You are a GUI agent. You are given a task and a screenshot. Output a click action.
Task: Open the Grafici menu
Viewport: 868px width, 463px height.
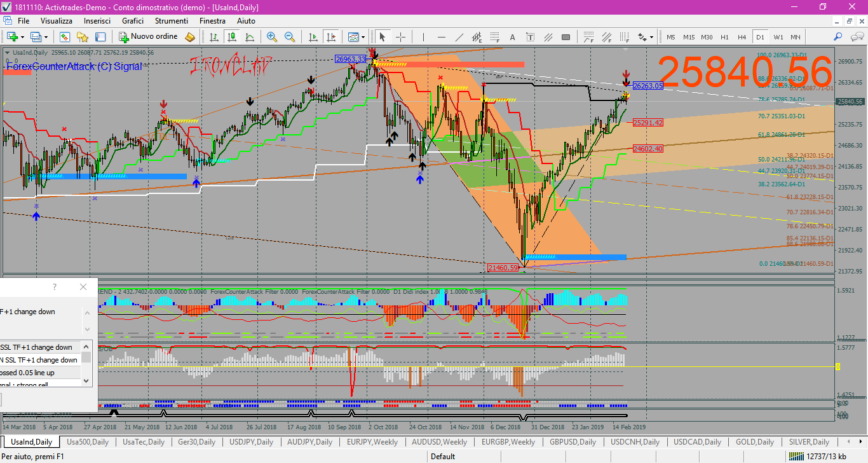click(133, 21)
